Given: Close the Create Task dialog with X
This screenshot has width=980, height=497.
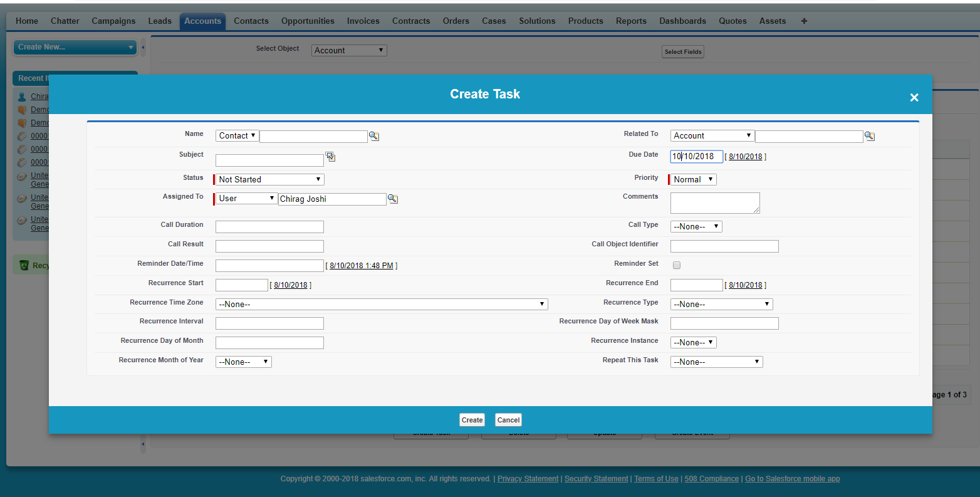Looking at the screenshot, I should [x=914, y=97].
